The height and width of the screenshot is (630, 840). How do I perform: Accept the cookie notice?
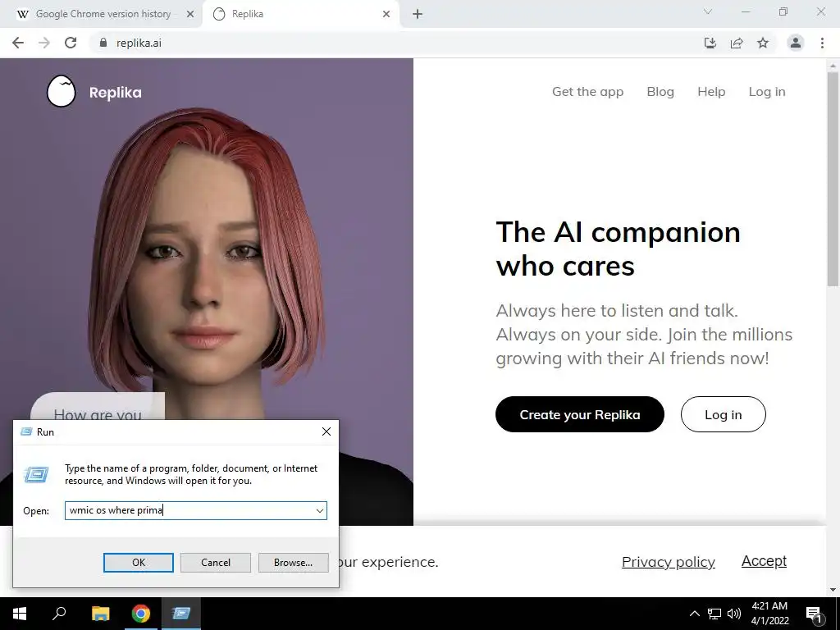[x=764, y=561]
